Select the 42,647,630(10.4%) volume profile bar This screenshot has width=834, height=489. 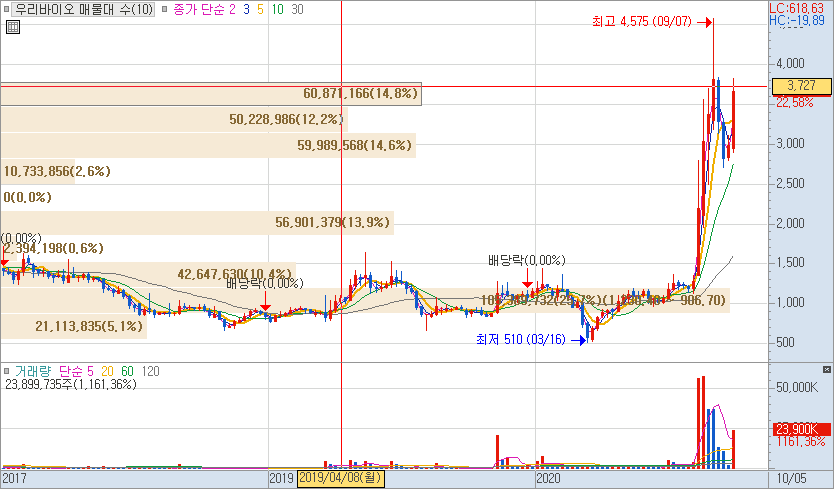[148, 274]
